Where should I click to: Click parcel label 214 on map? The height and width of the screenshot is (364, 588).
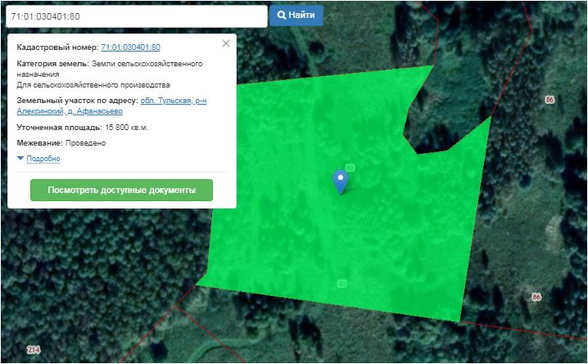pyautogui.click(x=34, y=350)
